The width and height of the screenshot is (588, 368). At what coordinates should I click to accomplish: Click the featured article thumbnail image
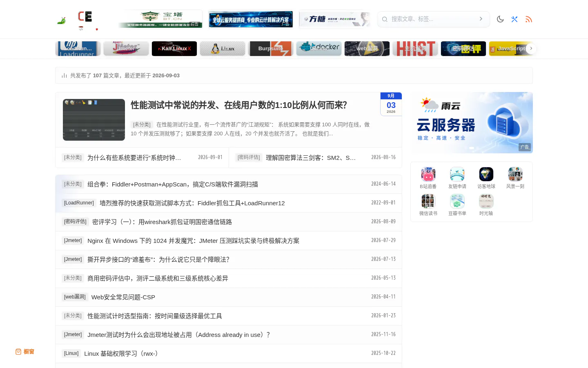94,120
